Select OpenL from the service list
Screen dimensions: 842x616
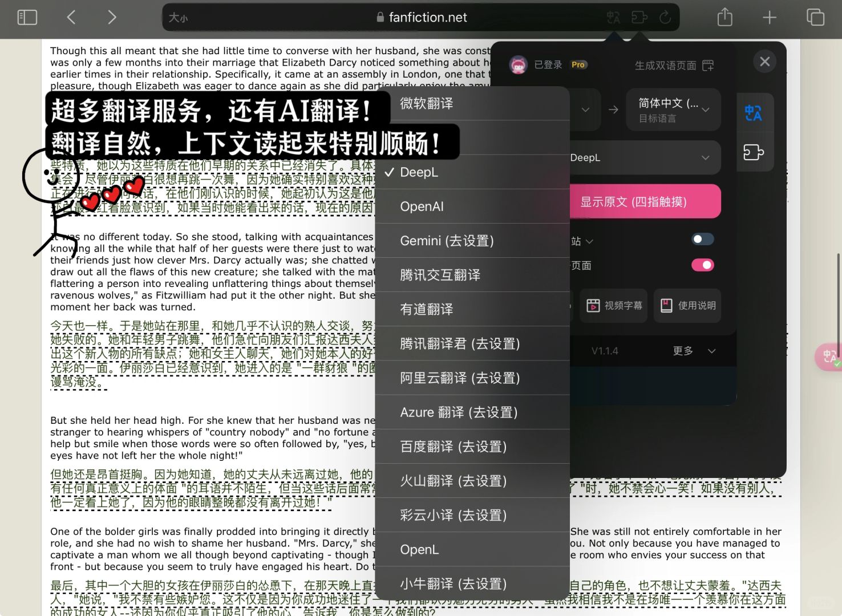[x=472, y=549]
